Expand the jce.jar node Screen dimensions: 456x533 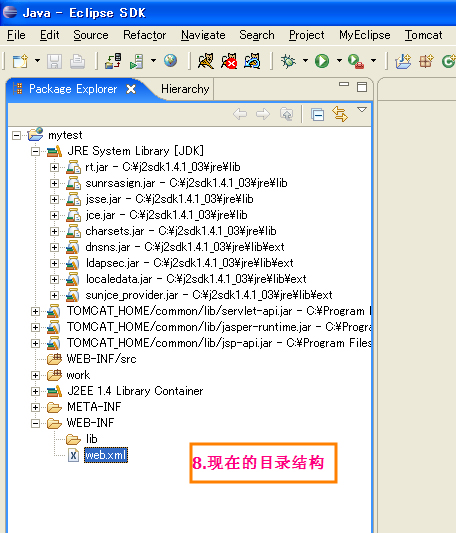click(54, 215)
